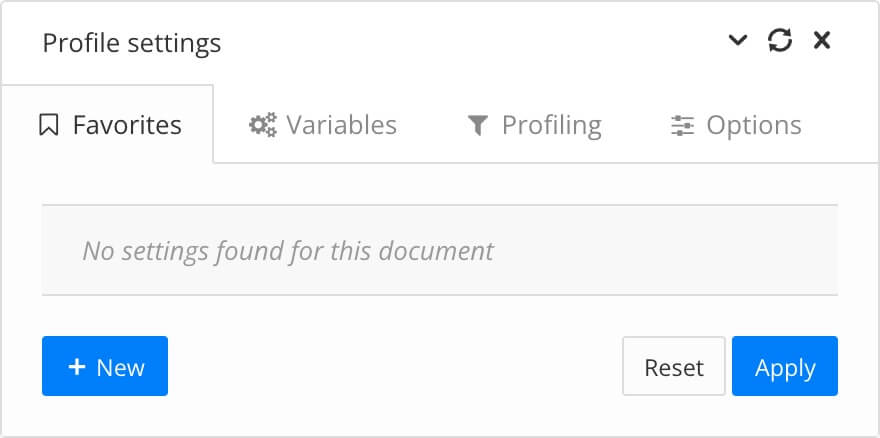Apply the profile settings
The height and width of the screenshot is (438, 880).
click(x=785, y=367)
